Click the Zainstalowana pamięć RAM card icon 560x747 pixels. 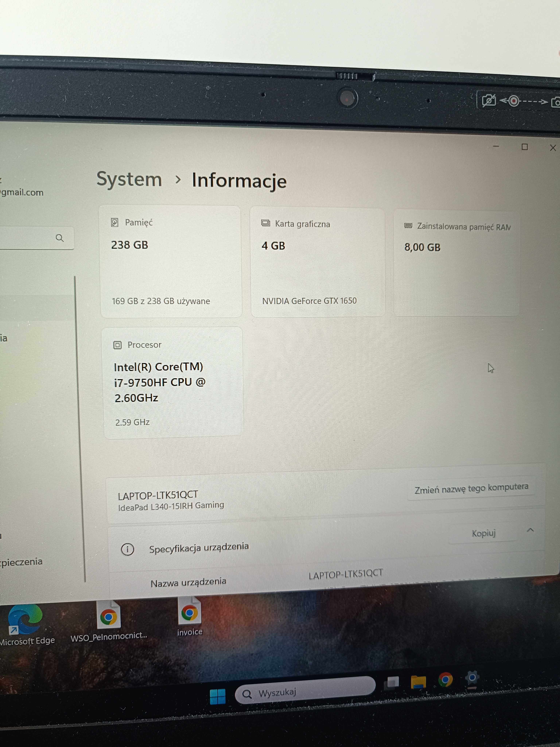408,225
